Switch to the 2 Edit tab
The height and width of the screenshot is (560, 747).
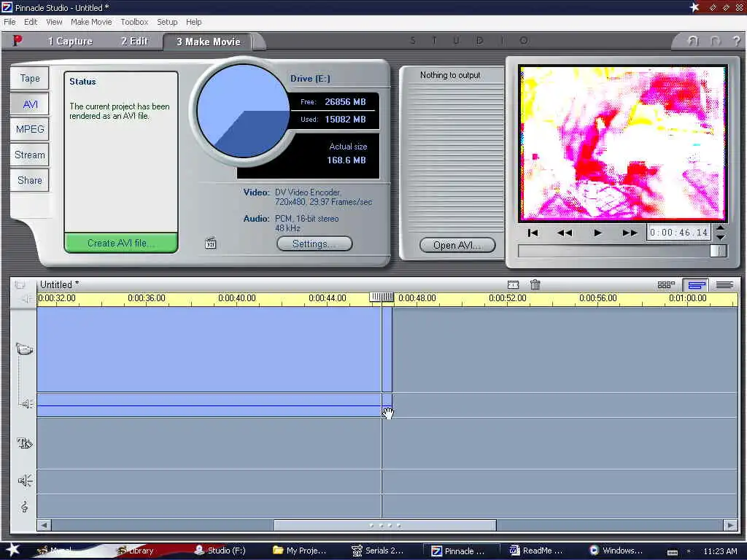[x=134, y=42]
